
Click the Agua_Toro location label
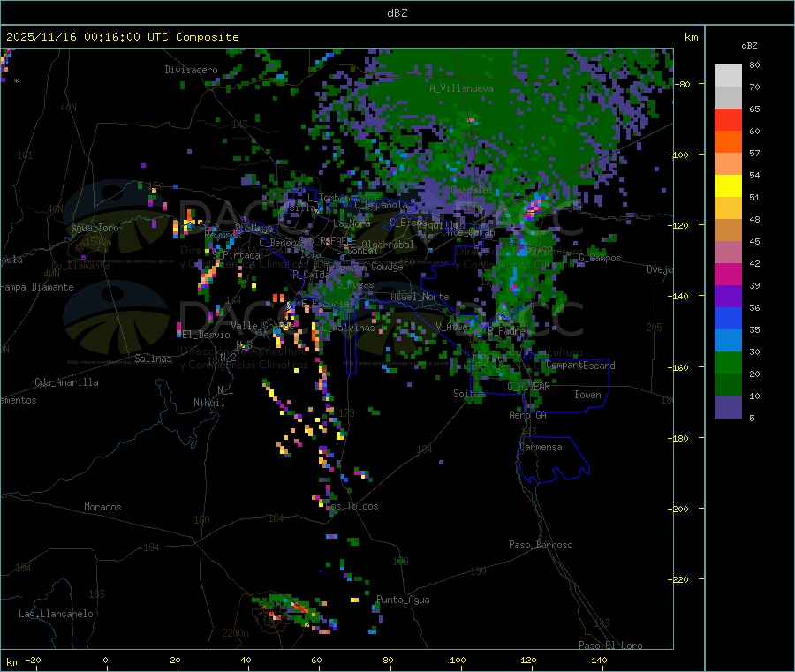click(95, 228)
